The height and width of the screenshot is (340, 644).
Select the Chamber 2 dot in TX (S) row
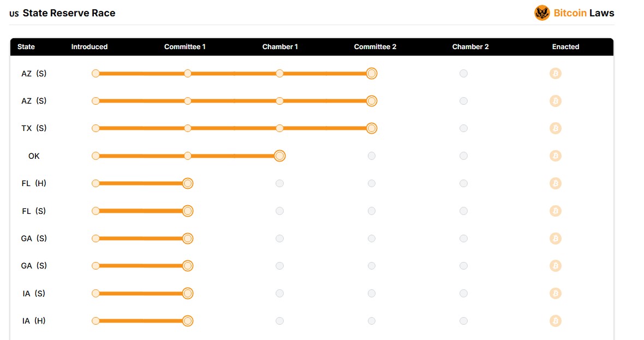[463, 128]
